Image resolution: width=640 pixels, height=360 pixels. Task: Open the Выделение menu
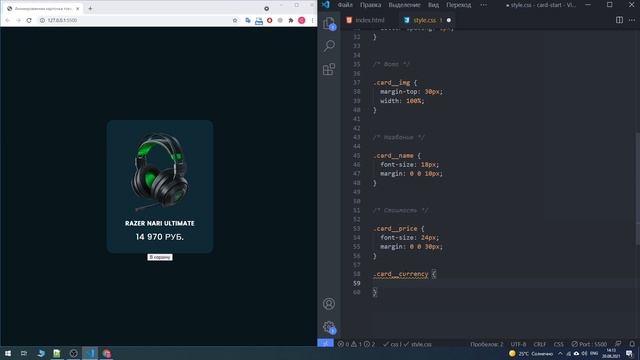coord(404,5)
